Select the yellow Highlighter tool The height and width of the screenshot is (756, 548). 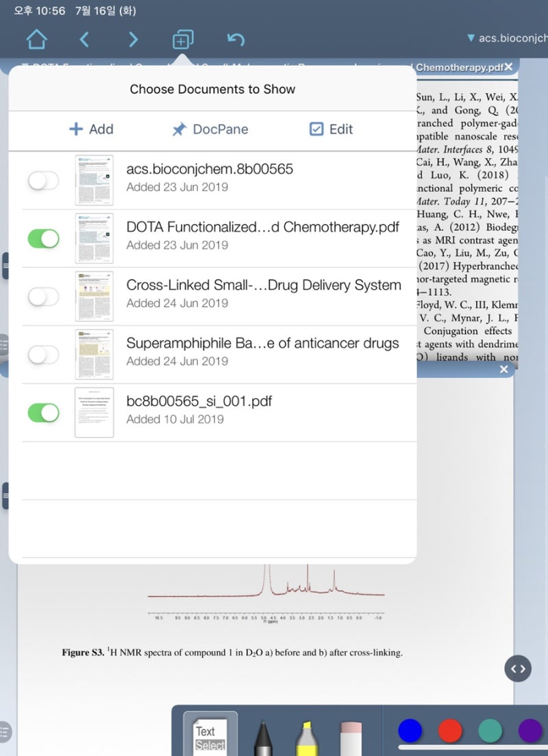tap(307, 738)
